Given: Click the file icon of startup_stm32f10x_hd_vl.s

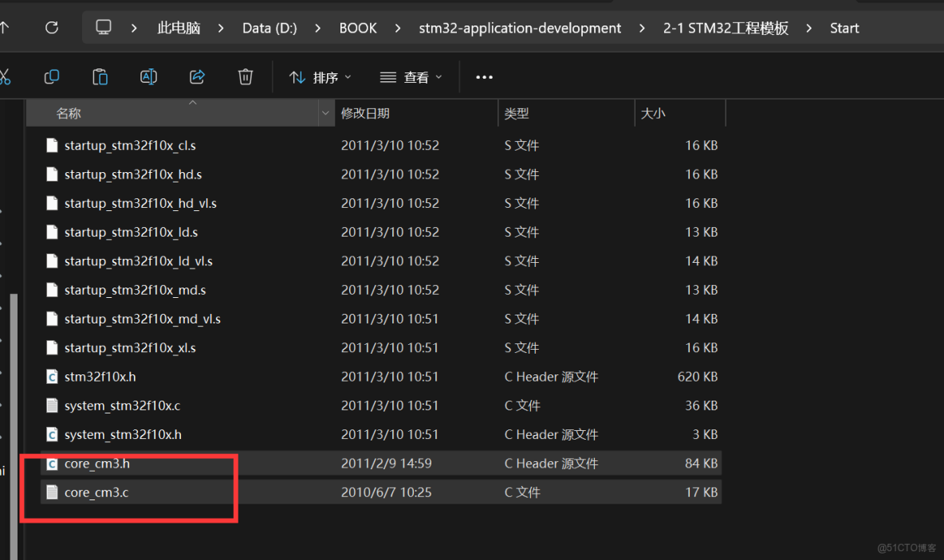Looking at the screenshot, I should click(x=53, y=203).
